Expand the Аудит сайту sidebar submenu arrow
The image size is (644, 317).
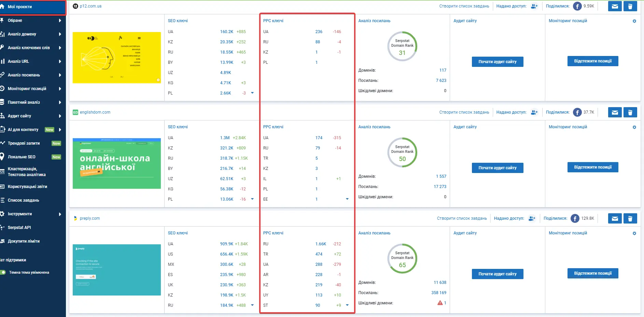point(60,116)
